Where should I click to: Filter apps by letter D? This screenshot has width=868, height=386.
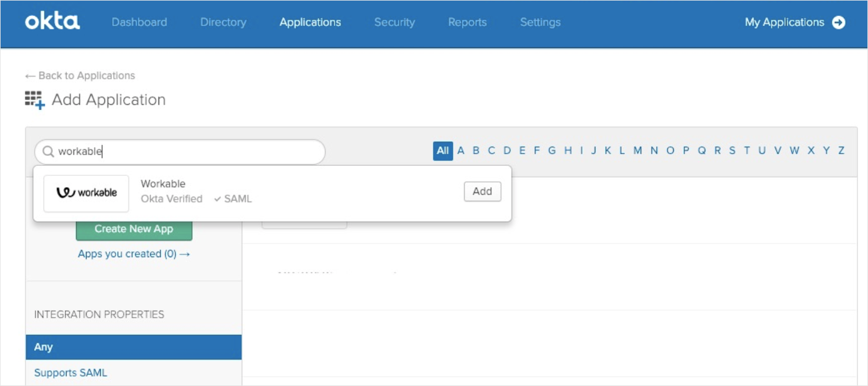point(507,151)
